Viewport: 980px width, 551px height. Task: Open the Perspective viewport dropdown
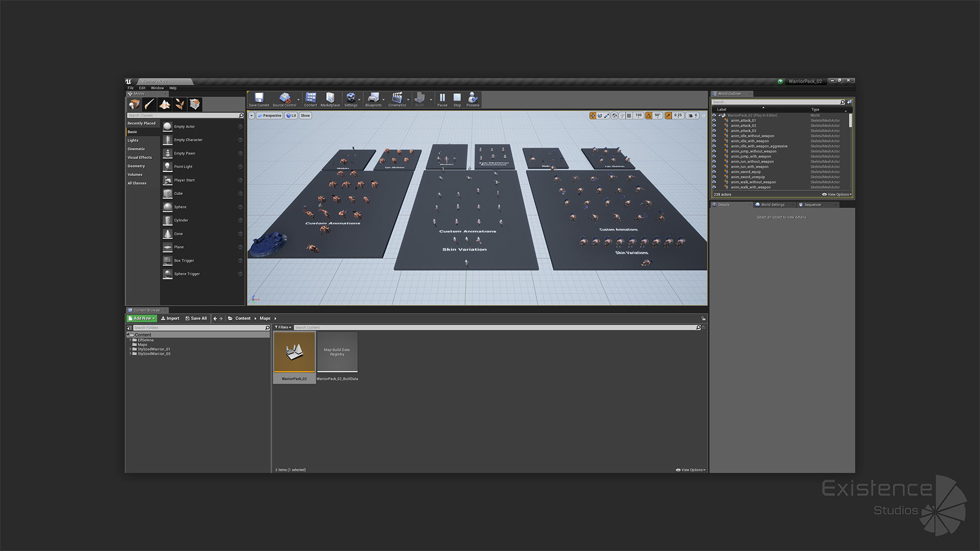pos(269,116)
